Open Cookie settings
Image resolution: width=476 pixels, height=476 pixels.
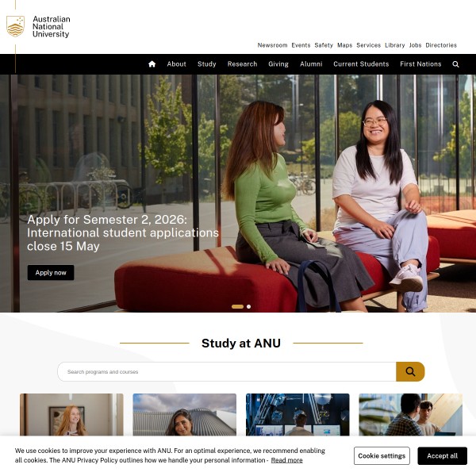coord(382,455)
